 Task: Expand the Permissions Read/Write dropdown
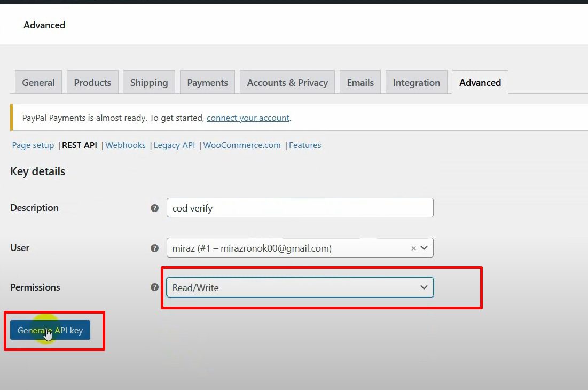[300, 287]
